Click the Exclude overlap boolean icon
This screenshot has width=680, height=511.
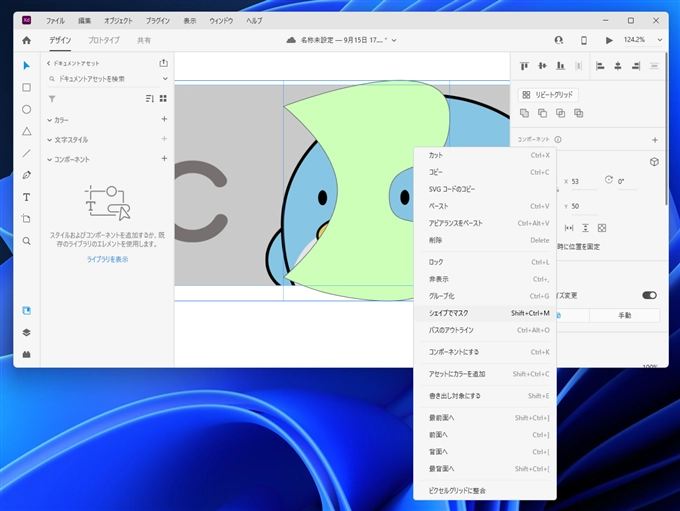click(x=579, y=113)
